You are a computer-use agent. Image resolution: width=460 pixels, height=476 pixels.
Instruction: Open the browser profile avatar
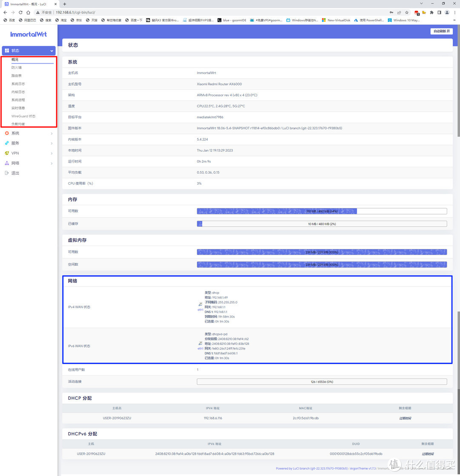coord(447,12)
